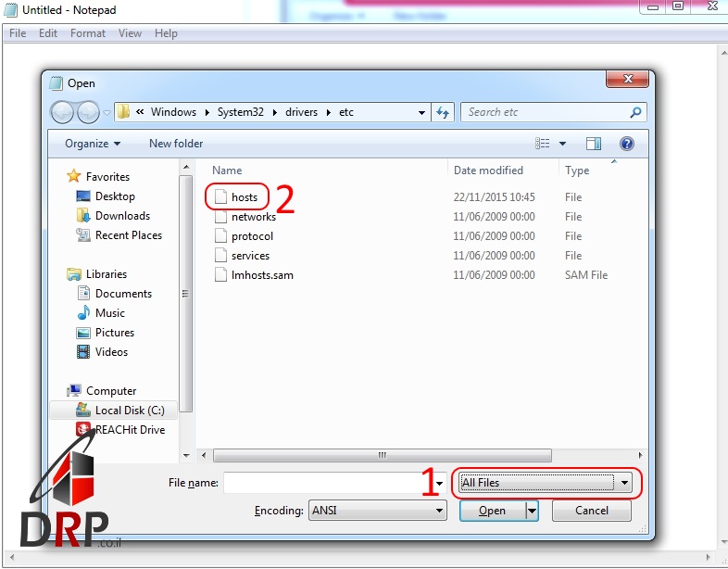The image size is (728, 569).
Task: Select the hosts file
Action: click(x=245, y=197)
